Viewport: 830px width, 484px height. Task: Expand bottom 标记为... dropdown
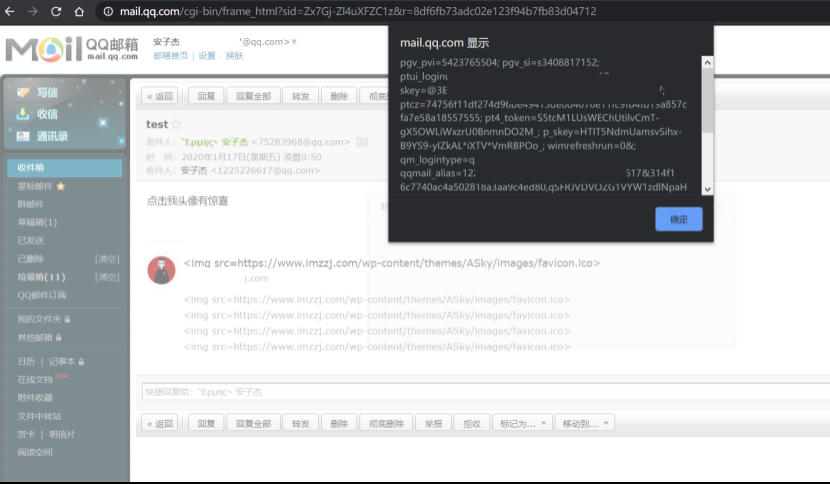(522, 424)
